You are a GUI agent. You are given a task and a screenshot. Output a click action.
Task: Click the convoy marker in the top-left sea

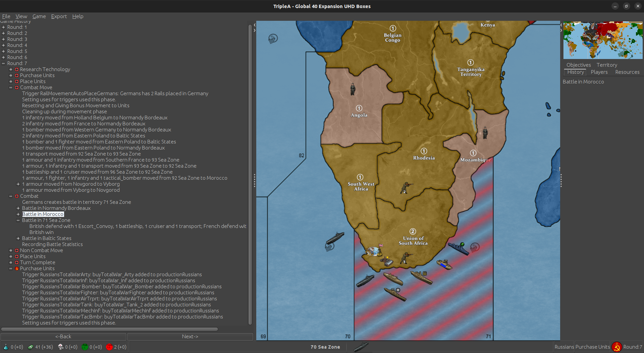[x=273, y=39]
